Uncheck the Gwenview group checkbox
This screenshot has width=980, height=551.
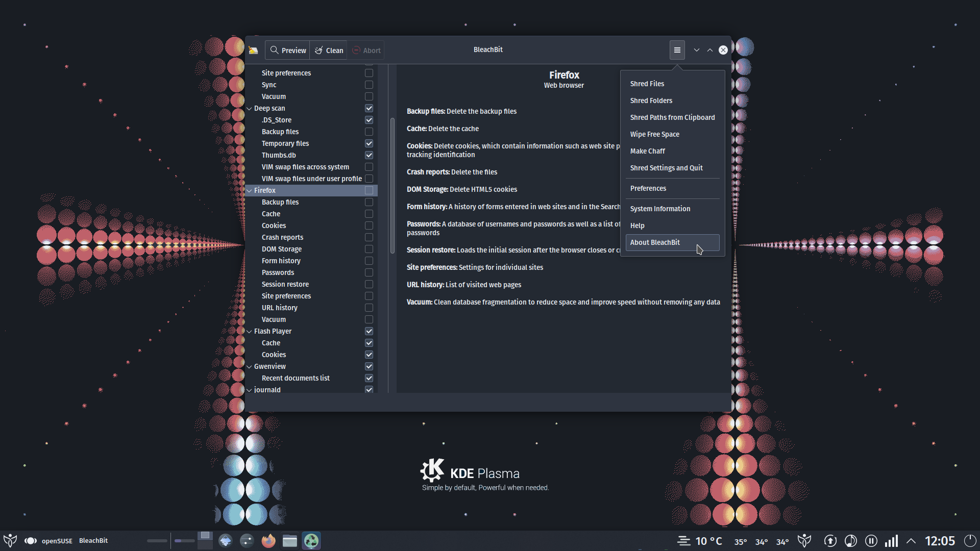369,366
